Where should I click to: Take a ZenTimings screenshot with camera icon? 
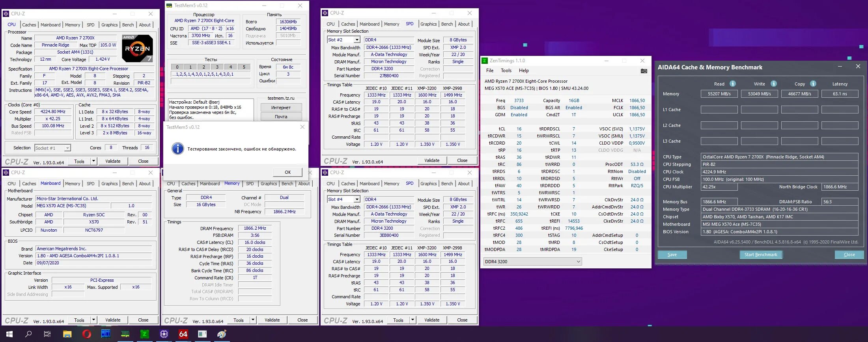pos(644,71)
